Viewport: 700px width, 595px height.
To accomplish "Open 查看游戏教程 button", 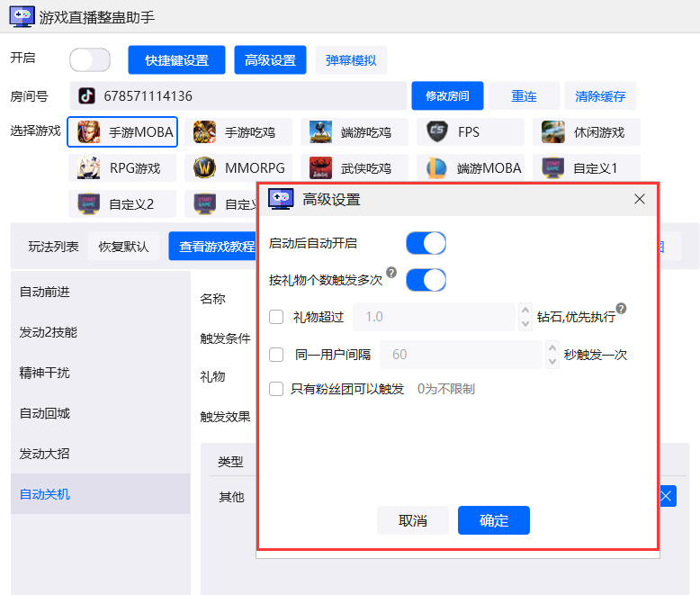I will coord(213,246).
